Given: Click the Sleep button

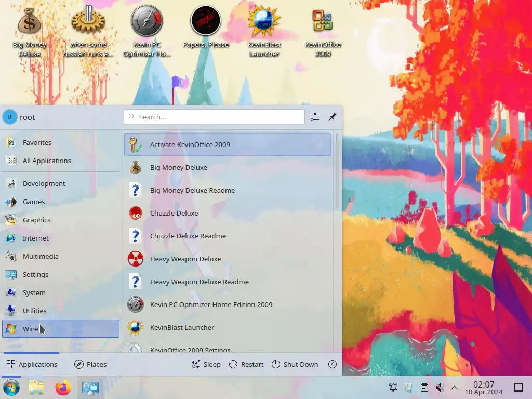Looking at the screenshot, I should pyautogui.click(x=206, y=364).
